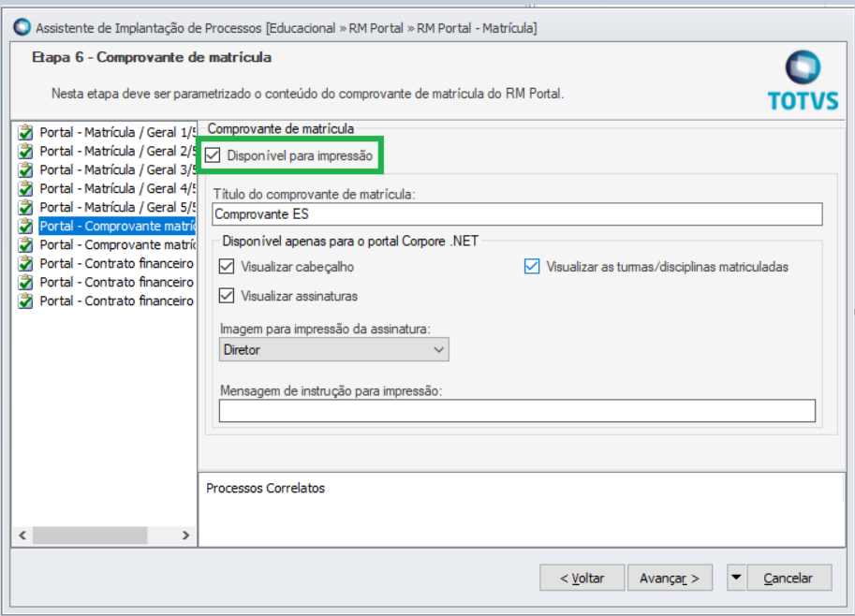Viewport: 855px width, 616px height.
Task: Click check icon of second Contrato financeiro row
Action: (x=25, y=282)
